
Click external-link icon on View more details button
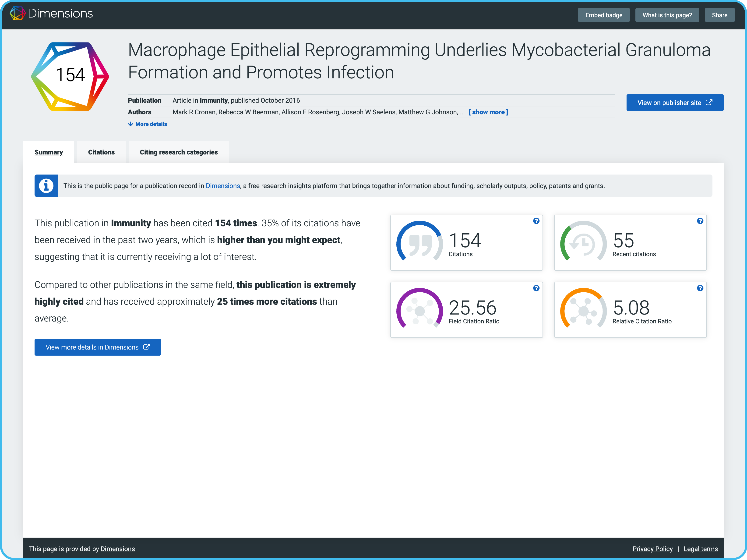tap(146, 347)
